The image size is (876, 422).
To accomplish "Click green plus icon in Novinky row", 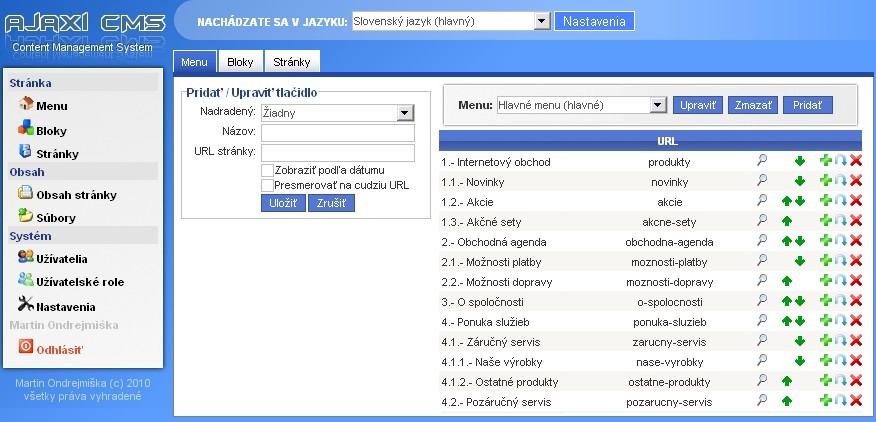I will click(826, 181).
